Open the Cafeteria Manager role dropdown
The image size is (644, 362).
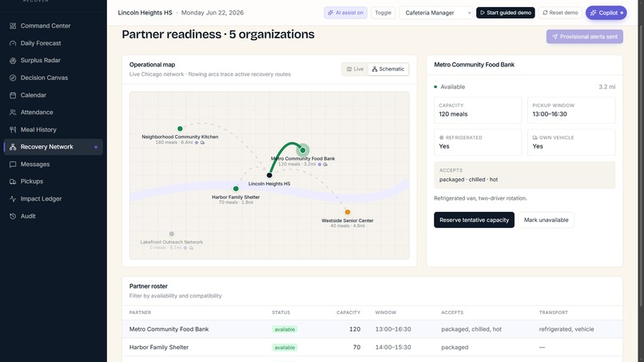435,13
